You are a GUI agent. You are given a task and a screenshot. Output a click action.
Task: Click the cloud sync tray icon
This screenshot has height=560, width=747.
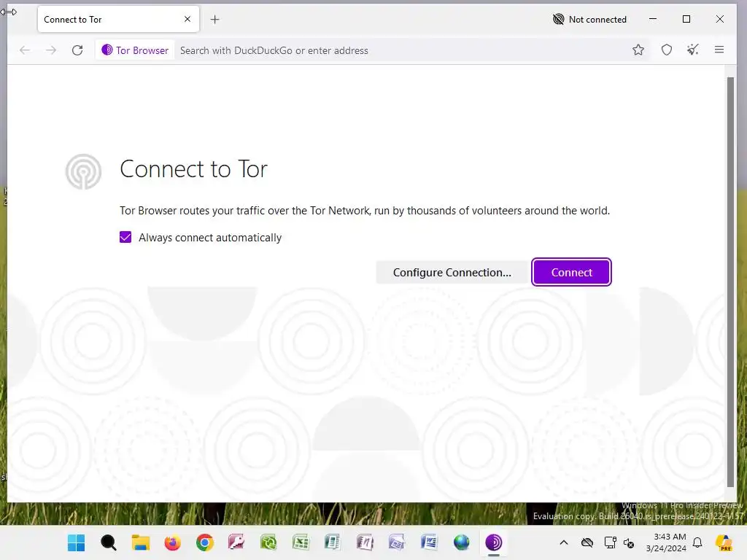587,542
